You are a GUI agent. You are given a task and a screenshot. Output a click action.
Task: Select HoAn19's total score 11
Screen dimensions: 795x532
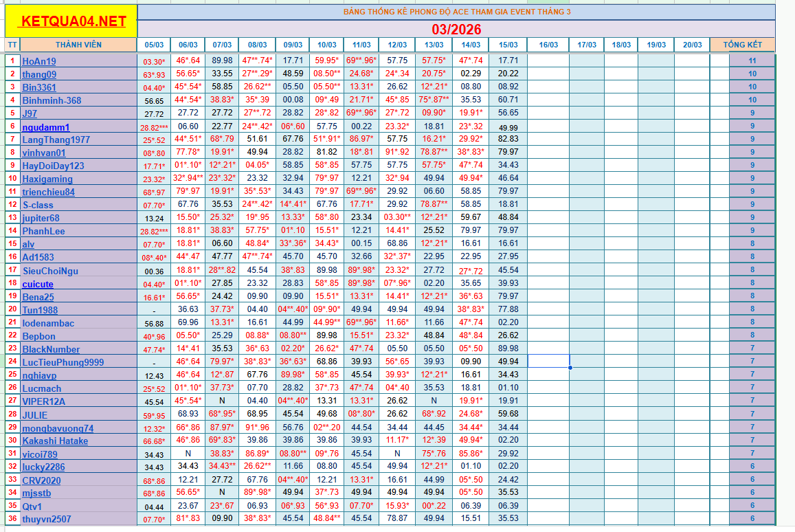click(752, 60)
